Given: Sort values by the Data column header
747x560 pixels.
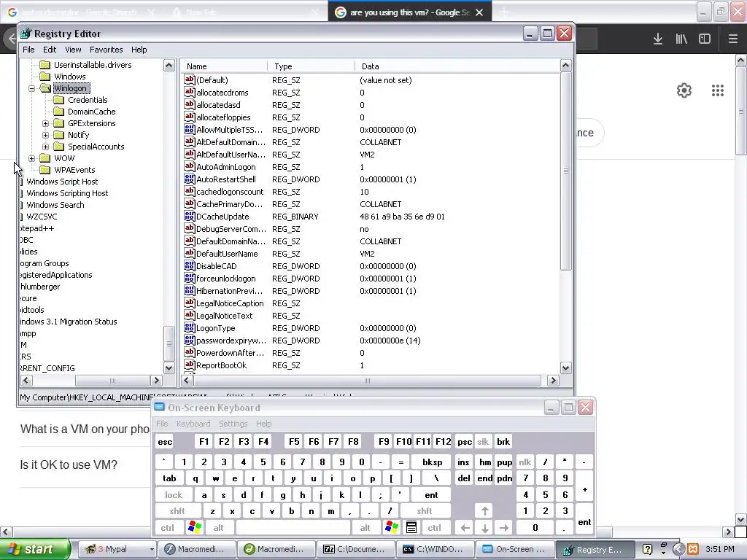Looking at the screenshot, I should click(x=457, y=66).
